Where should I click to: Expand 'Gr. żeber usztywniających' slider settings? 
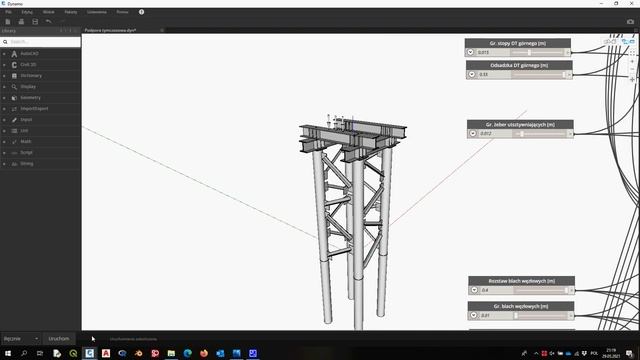473,133
